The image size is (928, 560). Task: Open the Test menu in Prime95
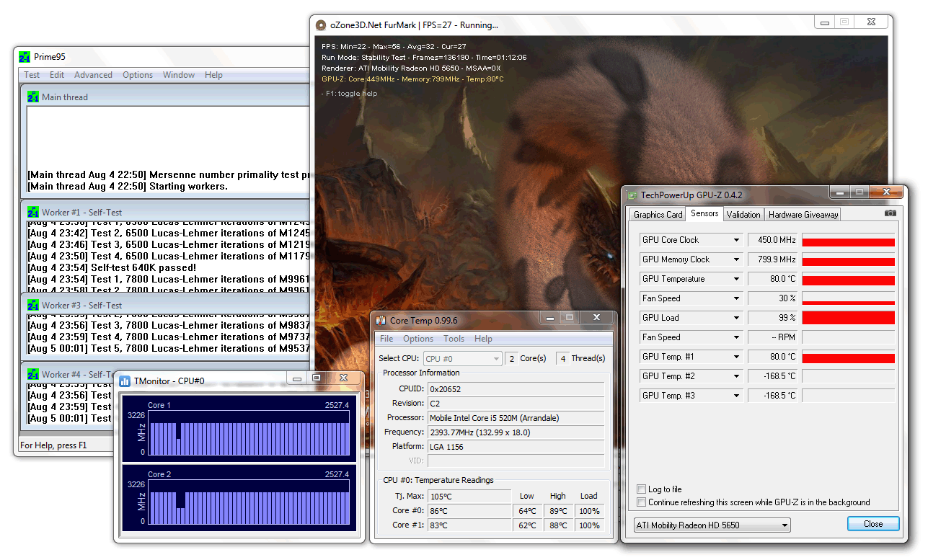[32, 75]
